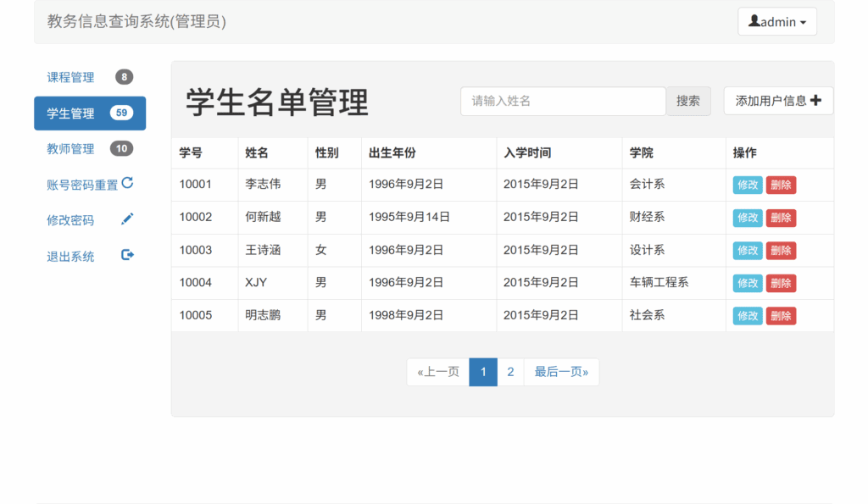
Task: Click the 添加用户信息 button
Action: (x=777, y=100)
